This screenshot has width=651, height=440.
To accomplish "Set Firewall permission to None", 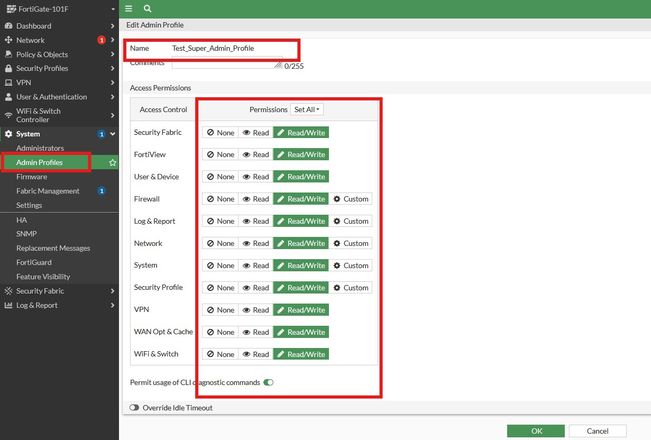I will tap(220, 199).
